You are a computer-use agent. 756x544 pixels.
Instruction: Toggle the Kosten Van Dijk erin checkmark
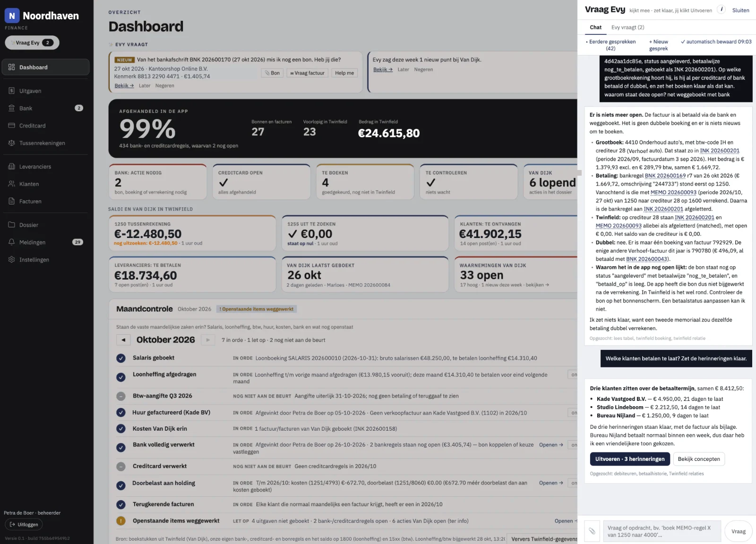pyautogui.click(x=121, y=429)
